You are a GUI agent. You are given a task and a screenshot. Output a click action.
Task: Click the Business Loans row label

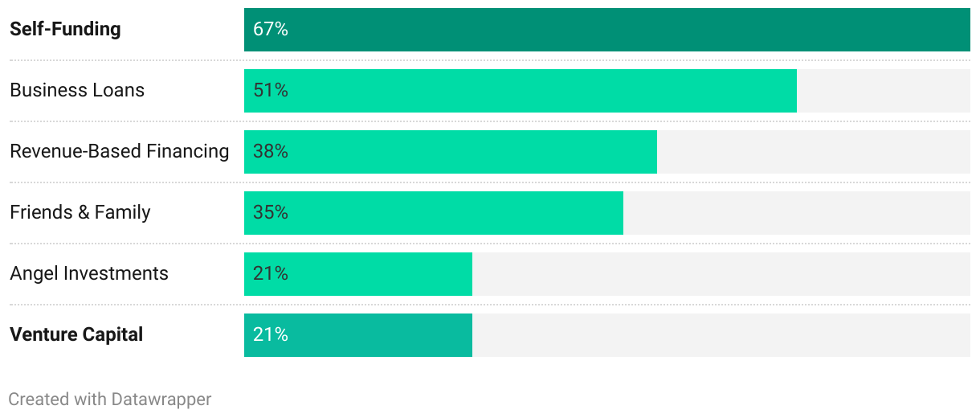pos(77,90)
